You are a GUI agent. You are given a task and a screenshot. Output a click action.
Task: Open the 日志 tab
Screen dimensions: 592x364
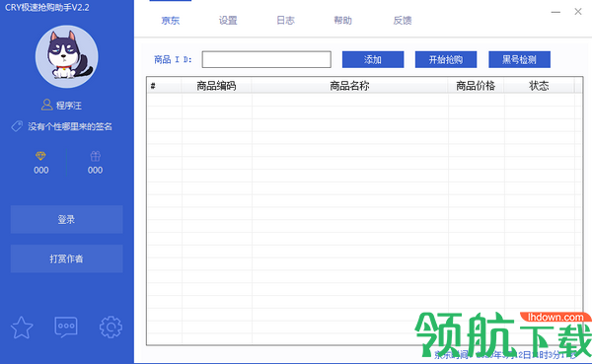click(285, 21)
